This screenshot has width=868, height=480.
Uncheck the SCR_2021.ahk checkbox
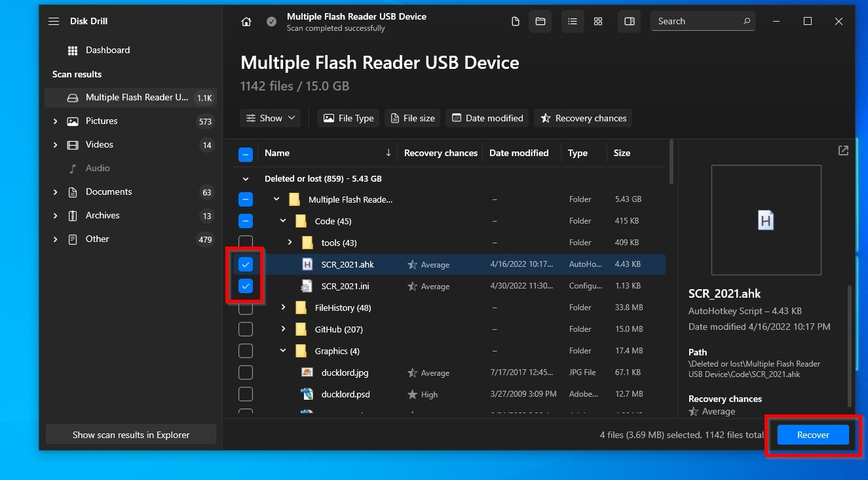pos(245,264)
